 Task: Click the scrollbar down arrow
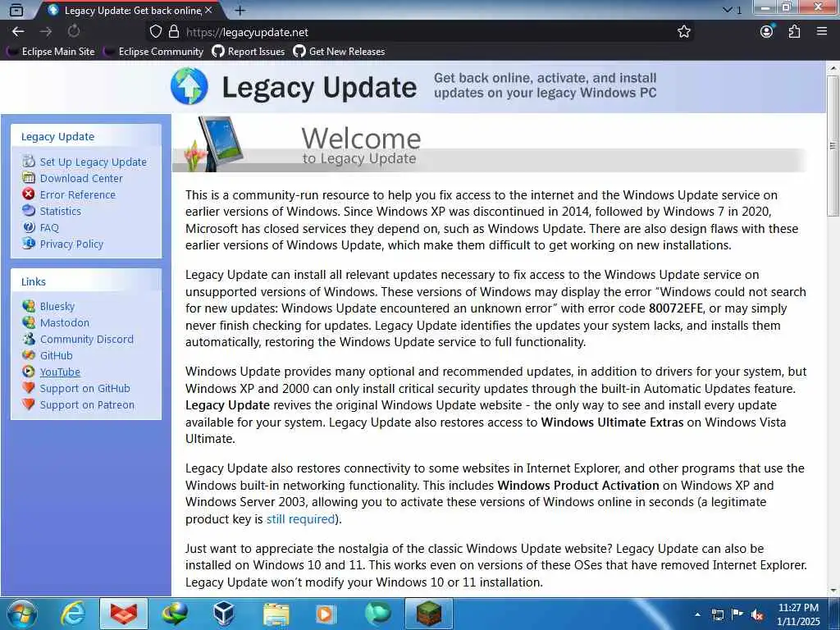833,591
